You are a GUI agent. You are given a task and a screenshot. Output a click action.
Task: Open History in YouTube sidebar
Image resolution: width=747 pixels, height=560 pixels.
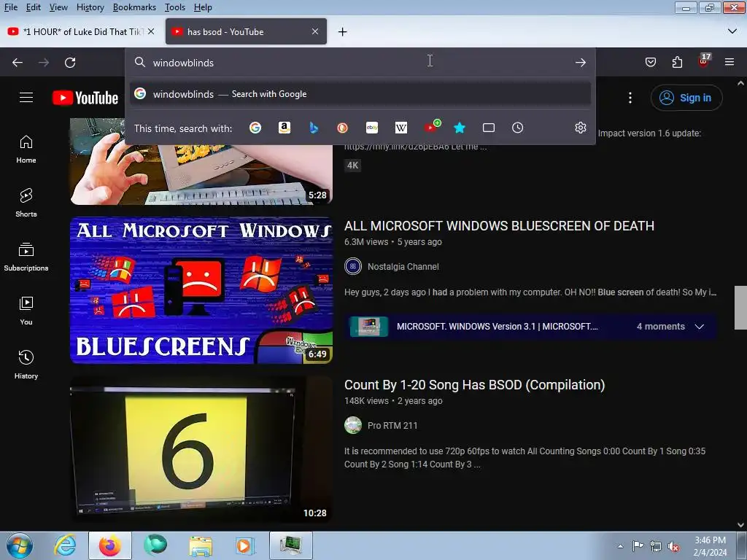[x=26, y=365]
